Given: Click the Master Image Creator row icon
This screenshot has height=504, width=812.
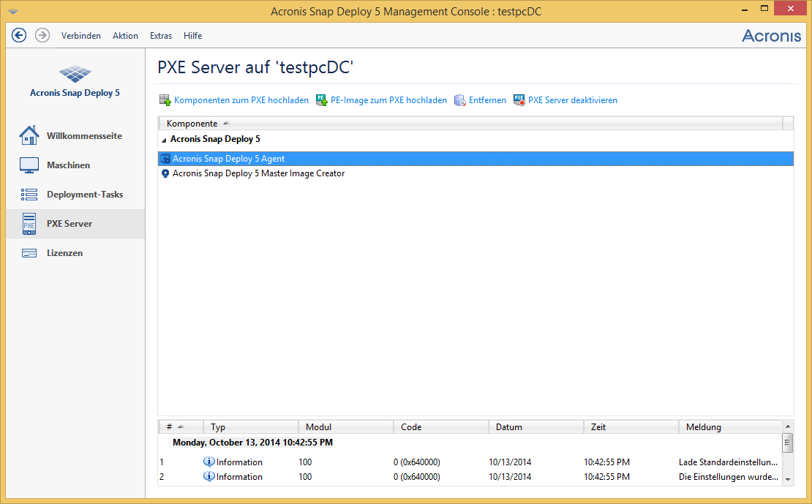Looking at the screenshot, I should click(x=165, y=173).
